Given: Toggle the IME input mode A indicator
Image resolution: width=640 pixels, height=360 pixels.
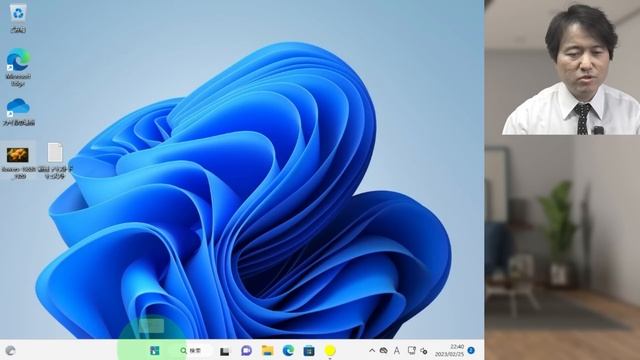Looking at the screenshot, I should (x=397, y=351).
